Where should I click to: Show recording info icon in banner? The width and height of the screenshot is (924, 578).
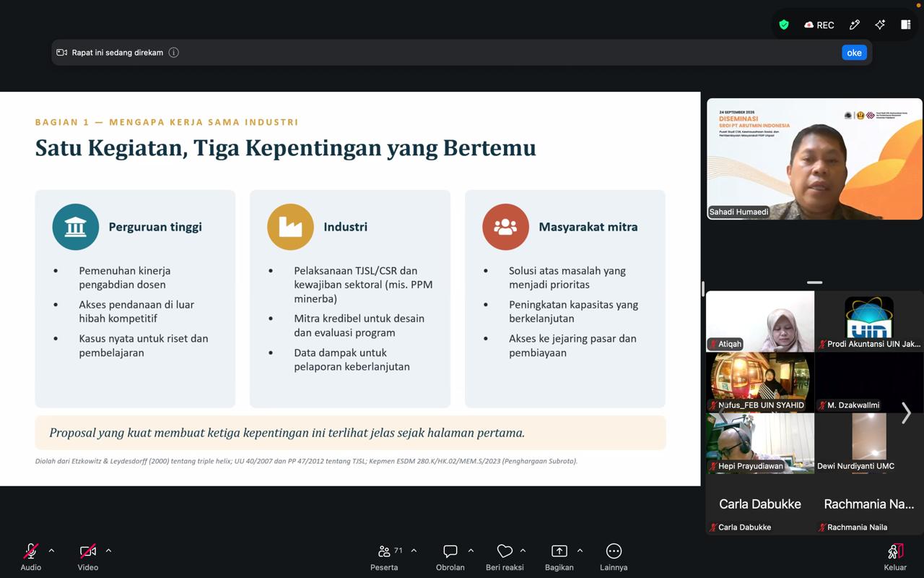point(173,53)
